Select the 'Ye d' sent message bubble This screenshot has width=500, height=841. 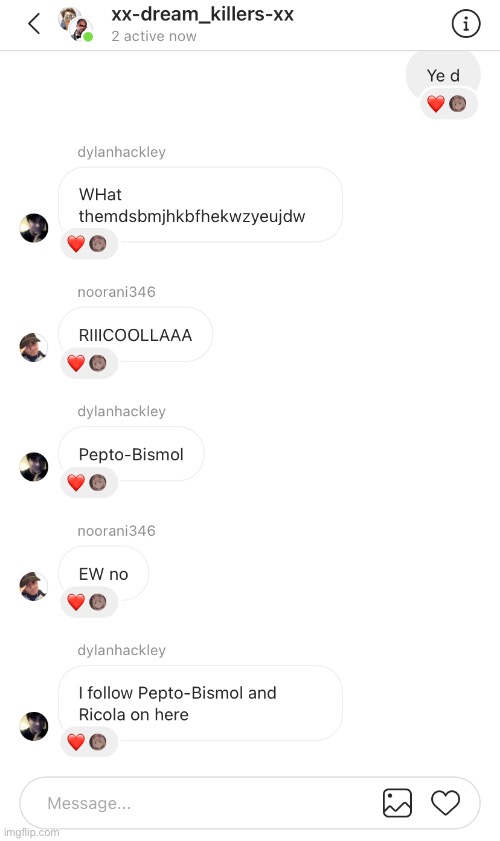click(x=443, y=76)
